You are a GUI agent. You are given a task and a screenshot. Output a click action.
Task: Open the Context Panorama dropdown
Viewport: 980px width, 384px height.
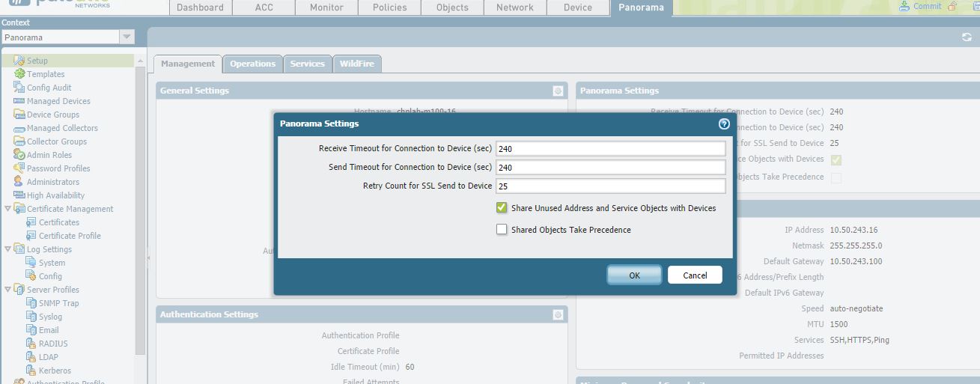coord(127,37)
